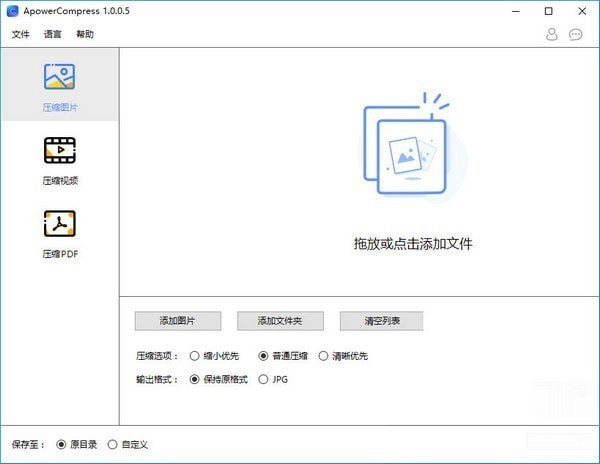Select the 缩小优先 compression option
This screenshot has width=600, height=464.
coord(194,355)
